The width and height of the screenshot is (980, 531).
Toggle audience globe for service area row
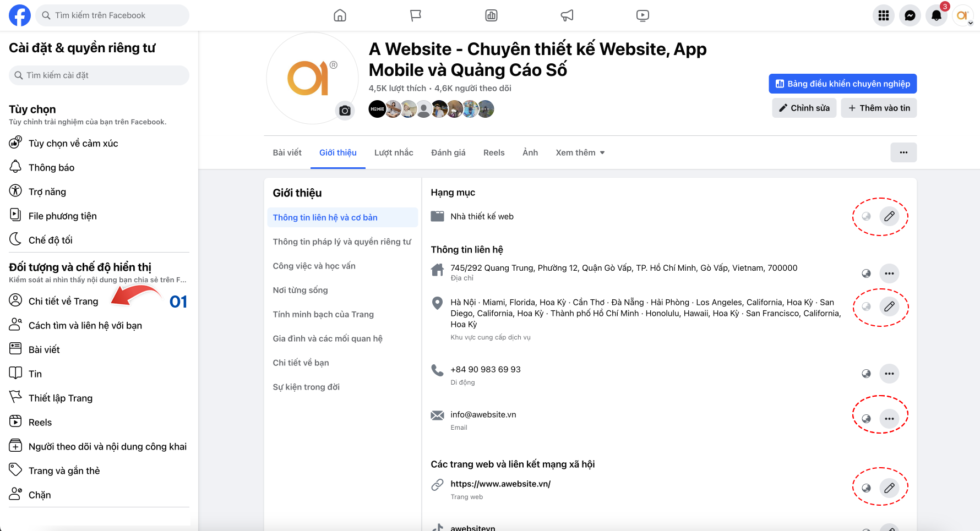click(866, 306)
